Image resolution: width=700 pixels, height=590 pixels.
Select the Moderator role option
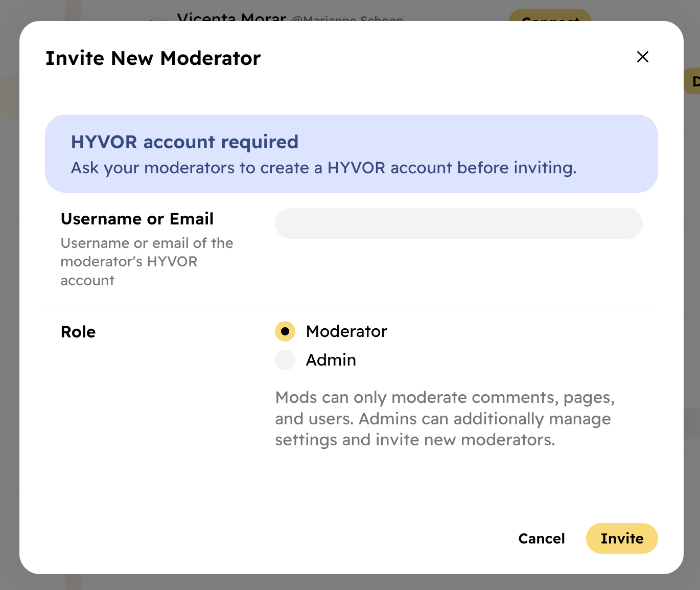285,331
